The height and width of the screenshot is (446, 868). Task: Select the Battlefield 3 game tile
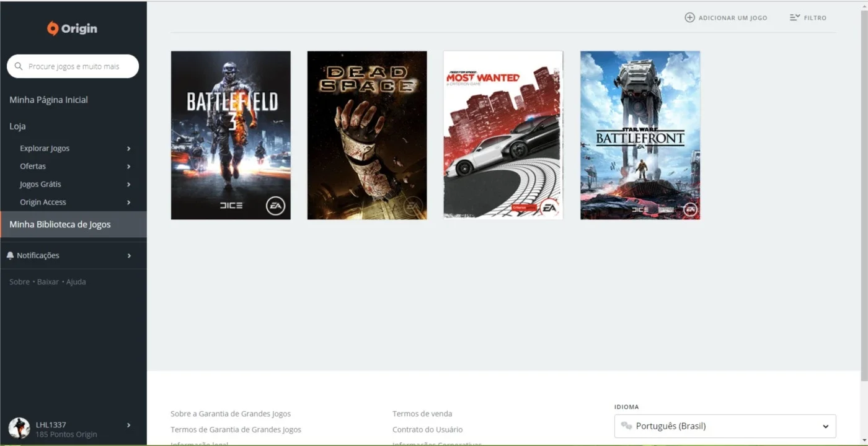click(231, 135)
